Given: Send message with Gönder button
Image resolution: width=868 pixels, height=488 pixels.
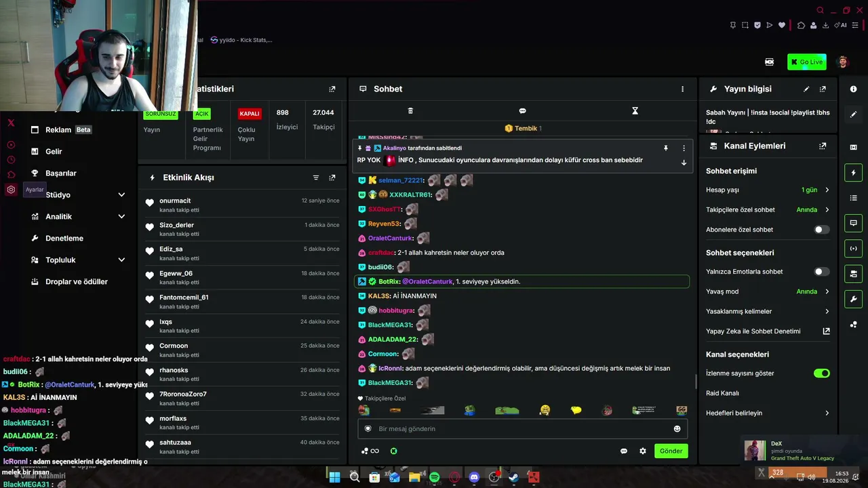Looking at the screenshot, I should (671, 451).
